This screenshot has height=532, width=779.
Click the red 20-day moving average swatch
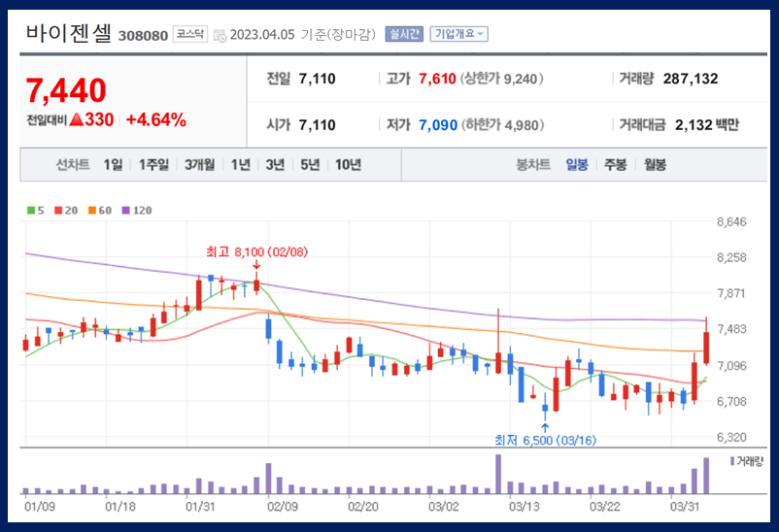coord(58,211)
